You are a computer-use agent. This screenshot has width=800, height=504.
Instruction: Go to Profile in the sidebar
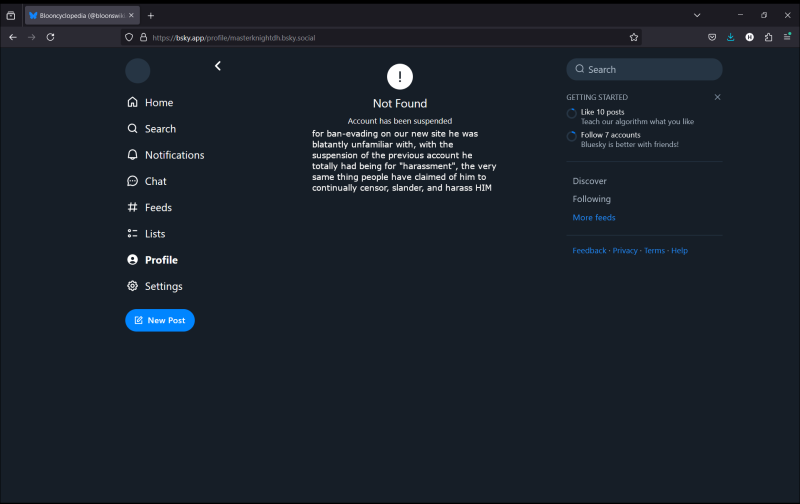coord(152,260)
